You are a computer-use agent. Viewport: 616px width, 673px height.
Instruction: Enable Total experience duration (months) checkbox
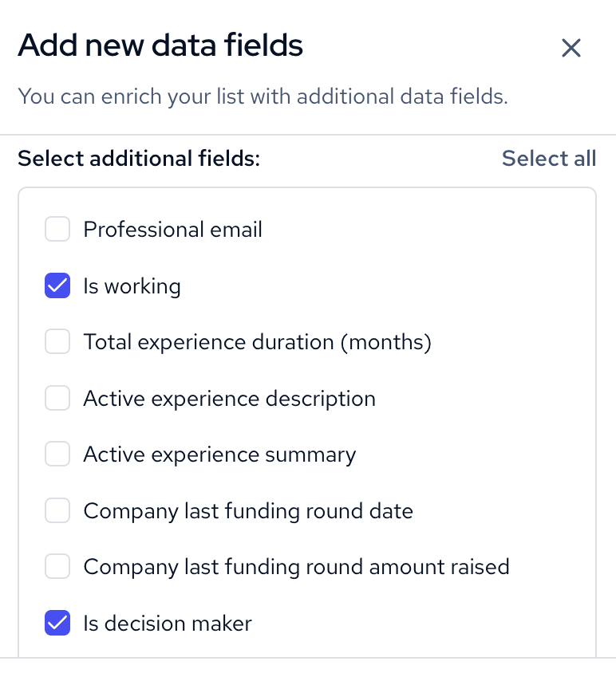(57, 341)
